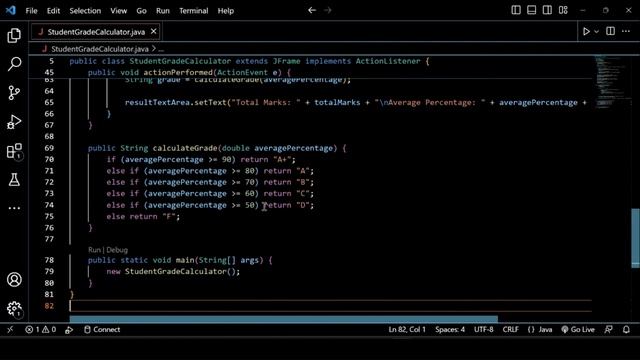This screenshot has height=360, width=640.
Task: Open remote window status bar icon
Action: click(10, 329)
